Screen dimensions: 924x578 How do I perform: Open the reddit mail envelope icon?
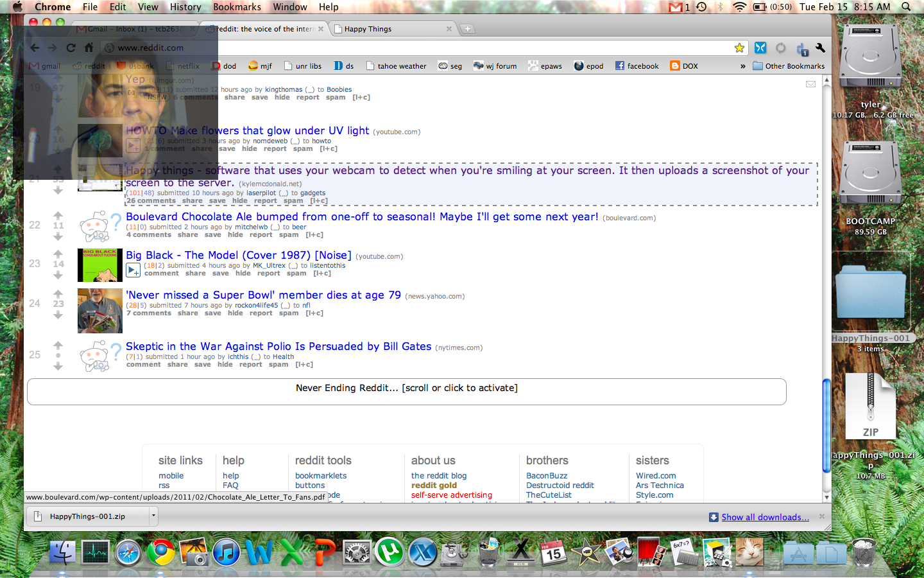tap(810, 84)
